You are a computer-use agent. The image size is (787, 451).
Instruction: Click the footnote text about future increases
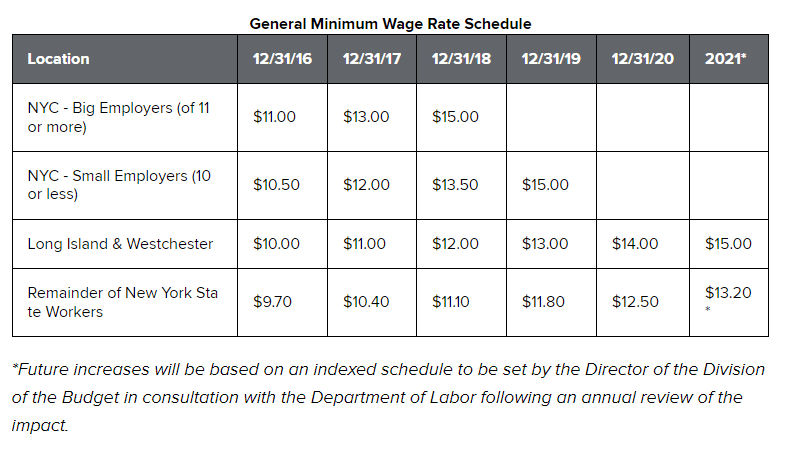pyautogui.click(x=390, y=397)
